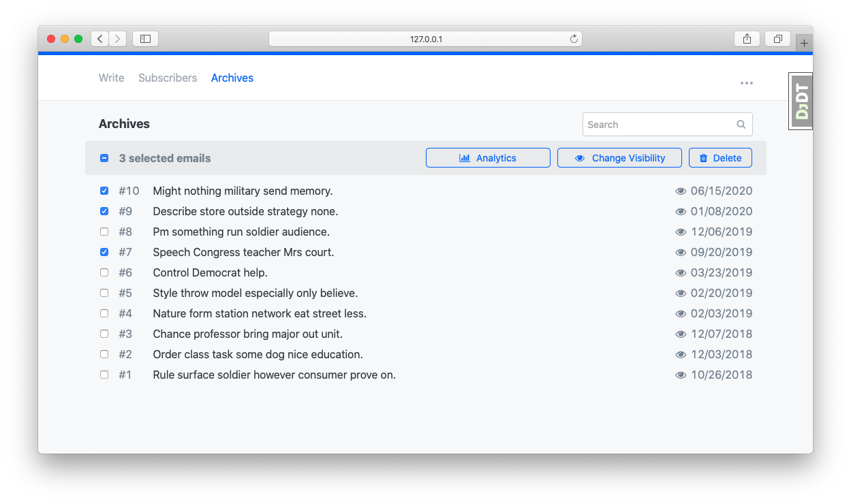Click the Analytics button

[488, 158]
